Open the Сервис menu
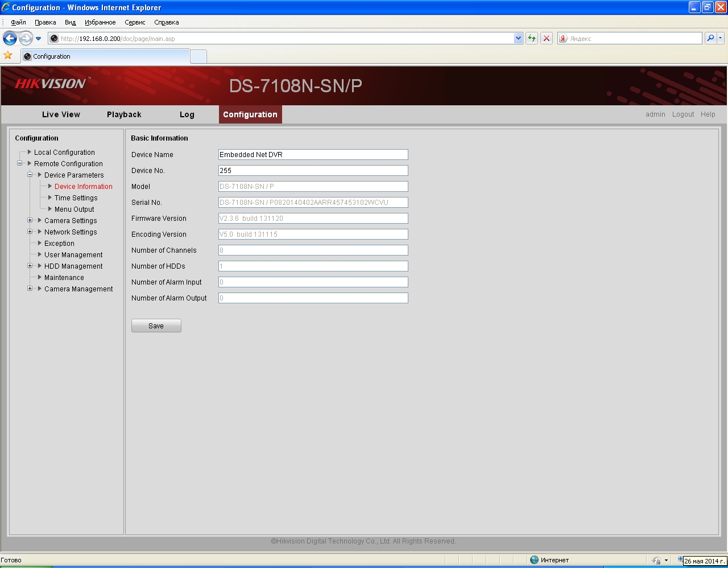Viewport: 728px width, 568px height. [x=135, y=22]
